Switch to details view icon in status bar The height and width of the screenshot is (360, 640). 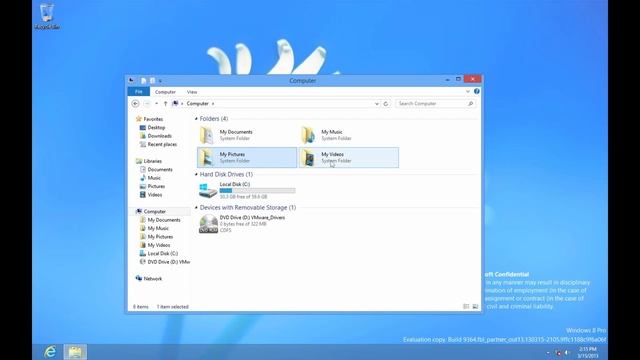coord(466,307)
